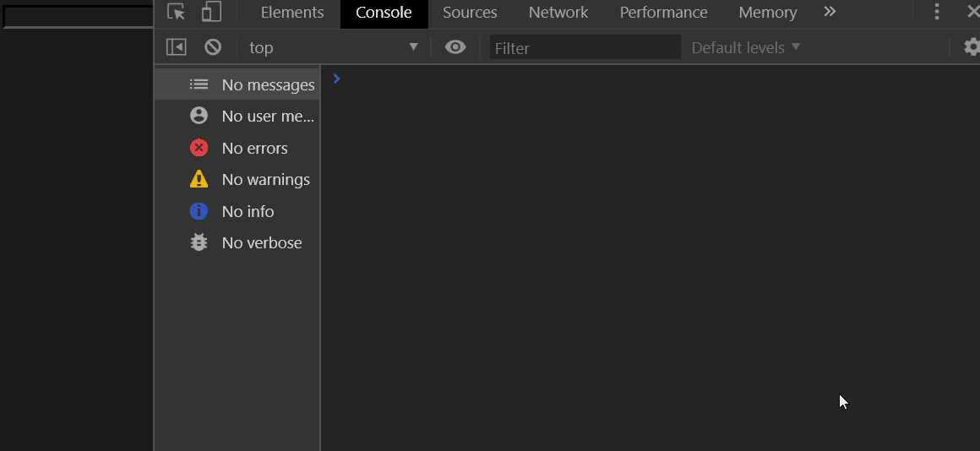
Task: Open the Default levels dropdown
Action: point(746,47)
